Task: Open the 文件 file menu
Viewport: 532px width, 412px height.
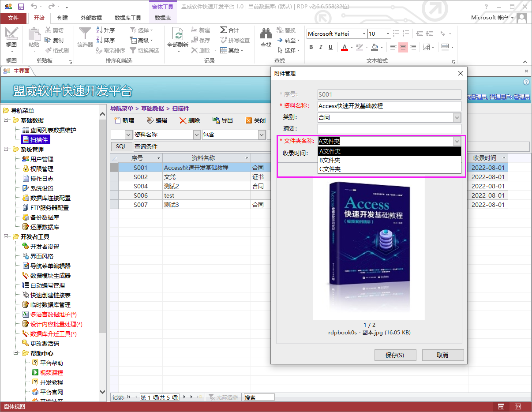Action: 13,18
